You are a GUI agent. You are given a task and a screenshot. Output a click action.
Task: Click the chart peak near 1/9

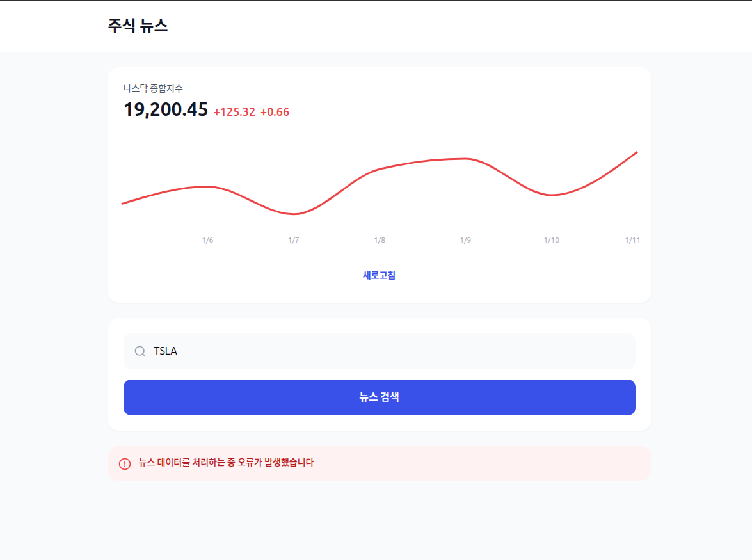[466, 158]
